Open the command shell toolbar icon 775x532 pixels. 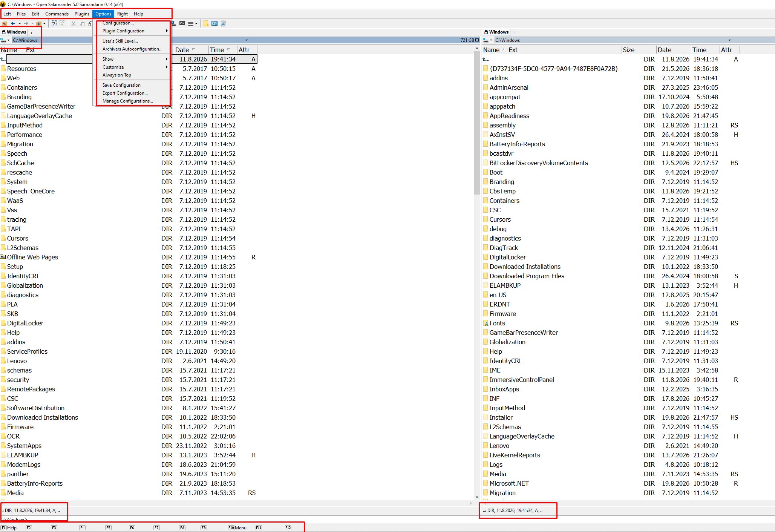[182, 23]
